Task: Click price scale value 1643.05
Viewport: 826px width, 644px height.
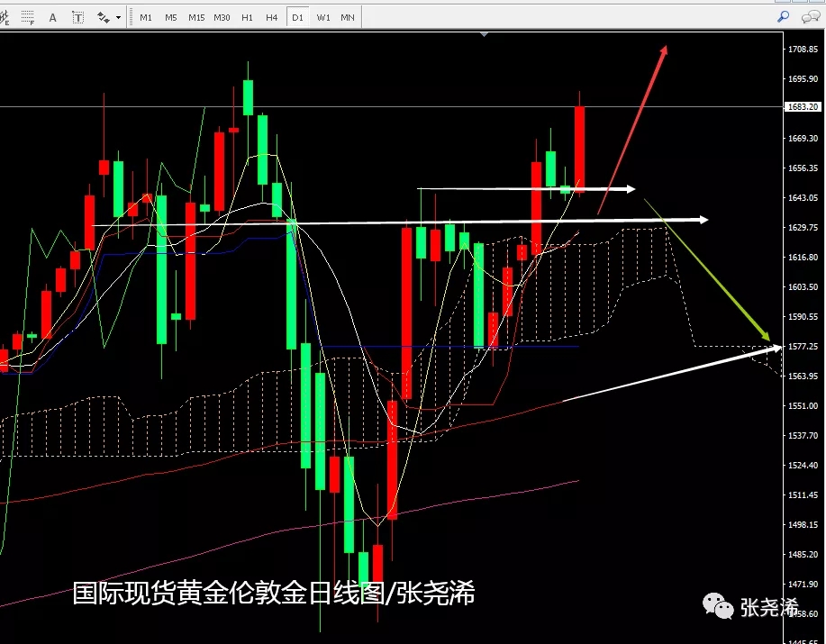Action: coord(803,197)
